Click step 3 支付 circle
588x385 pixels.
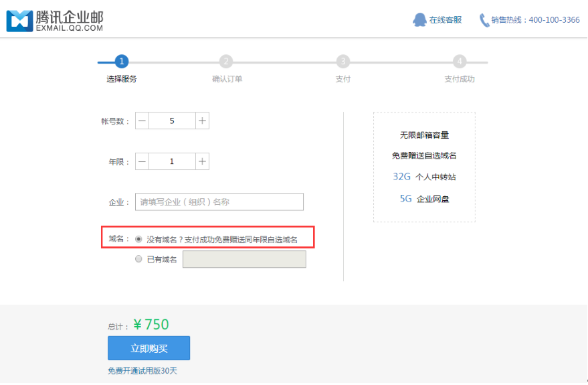pyautogui.click(x=342, y=62)
